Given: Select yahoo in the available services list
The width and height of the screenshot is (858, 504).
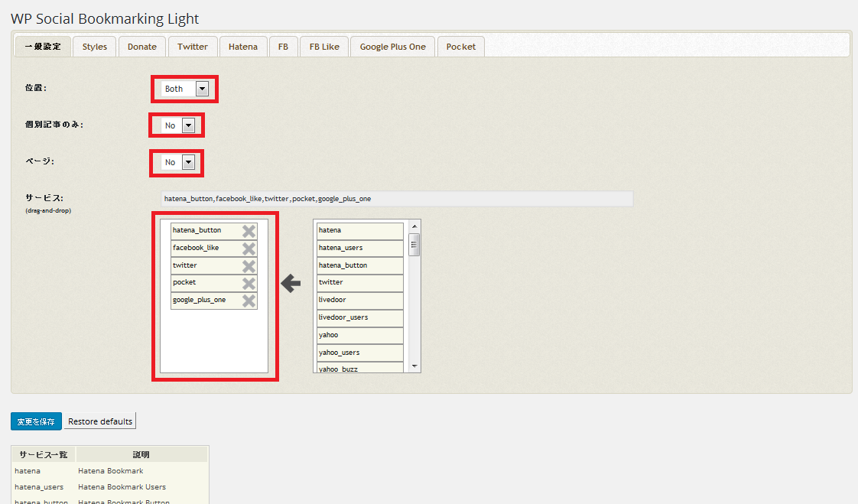Looking at the screenshot, I should [360, 335].
